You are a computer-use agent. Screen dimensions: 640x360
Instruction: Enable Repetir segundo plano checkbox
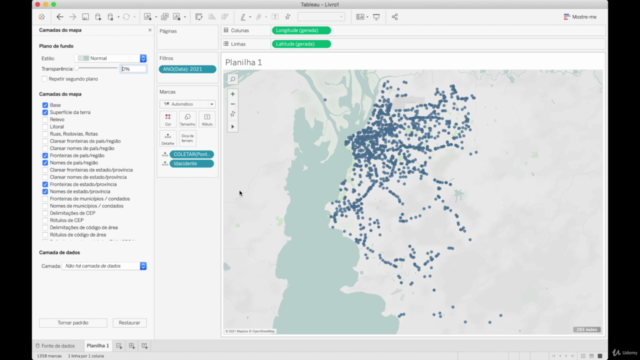(44, 79)
